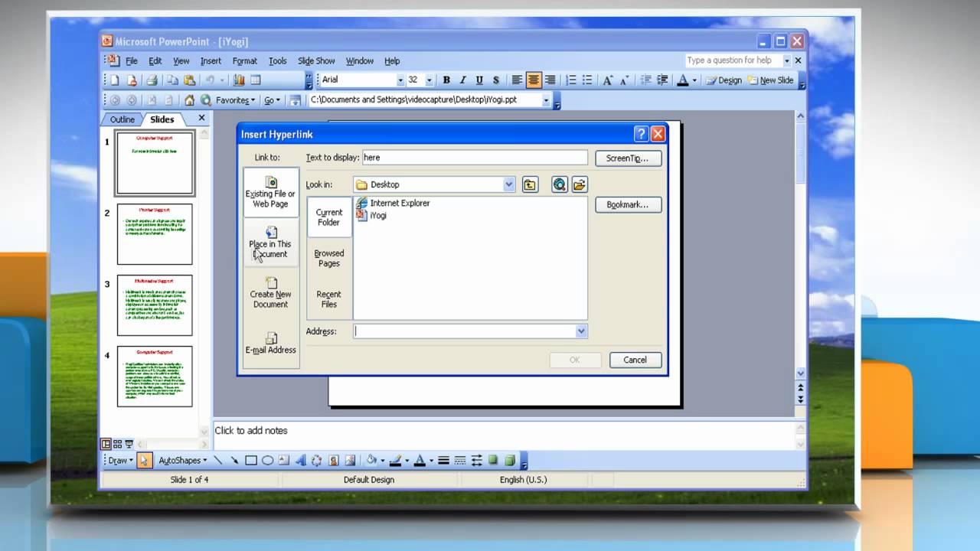Click the Fill Color bucket icon
980x551 pixels.
click(x=371, y=461)
